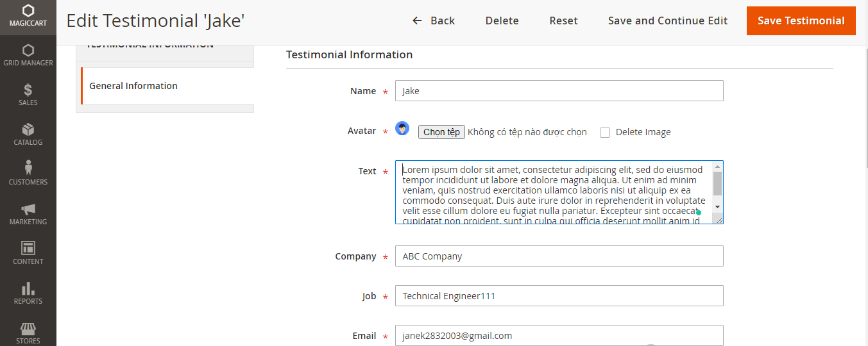Open the Marketing megaphone icon
The image size is (868, 346).
click(x=28, y=209)
